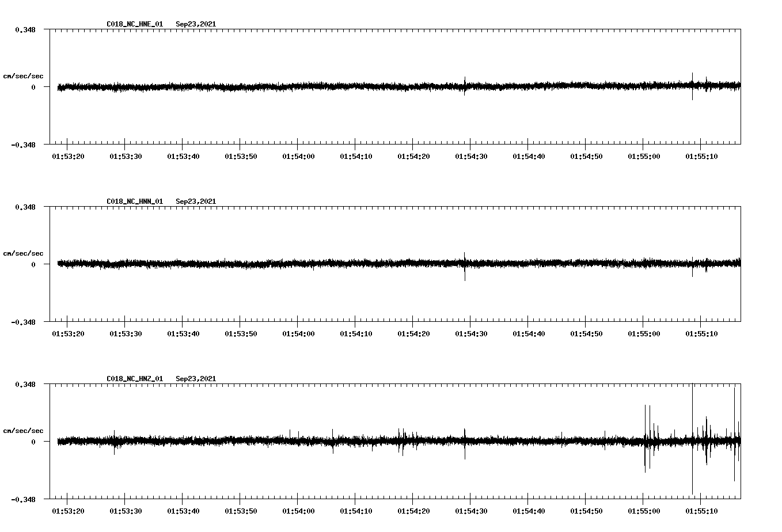Click the 01:54:40 time label under HNZ chart
Image resolution: width=782 pixels, height=532 pixels.
pyautogui.click(x=529, y=511)
